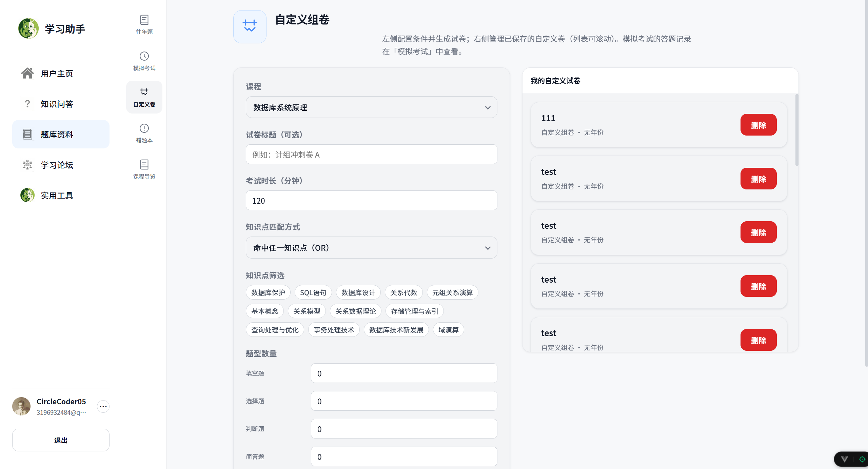Click the 我的自定义试卷 list scrollbar
This screenshot has width=868, height=469.
coord(797,130)
